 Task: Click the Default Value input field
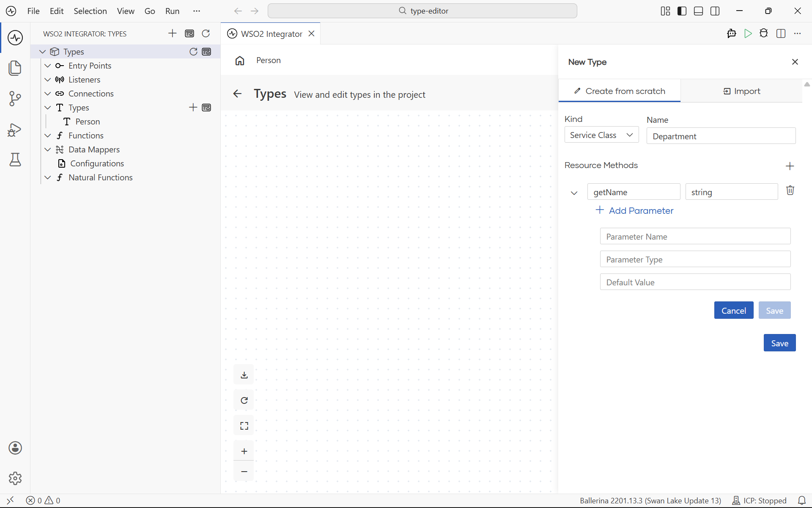pos(695,282)
